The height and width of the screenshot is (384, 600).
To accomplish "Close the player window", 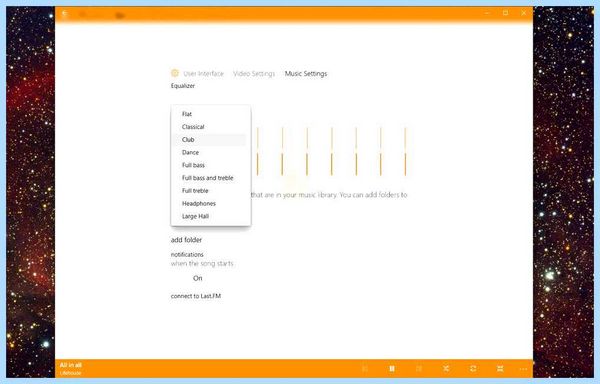I will coord(523,13).
